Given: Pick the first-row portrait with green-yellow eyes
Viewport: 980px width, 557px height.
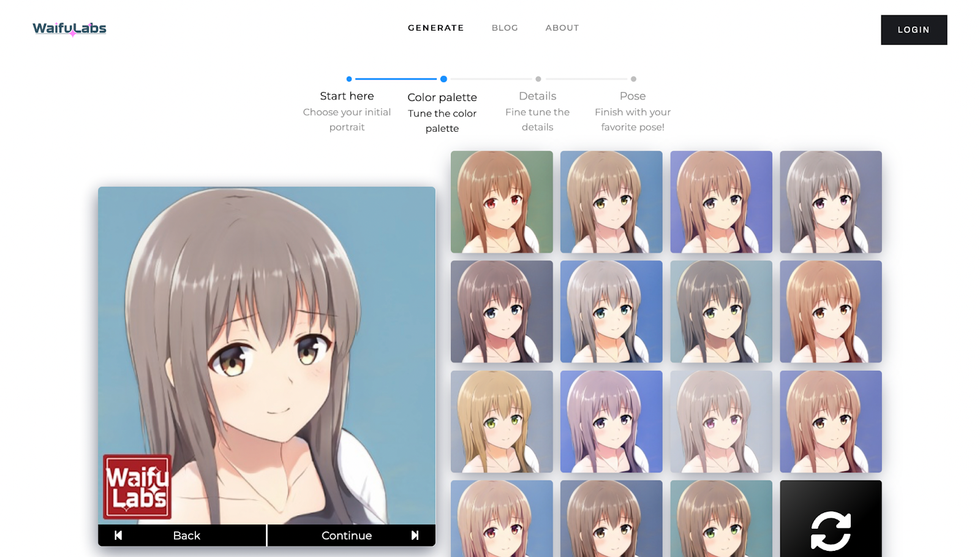Looking at the screenshot, I should [x=611, y=202].
